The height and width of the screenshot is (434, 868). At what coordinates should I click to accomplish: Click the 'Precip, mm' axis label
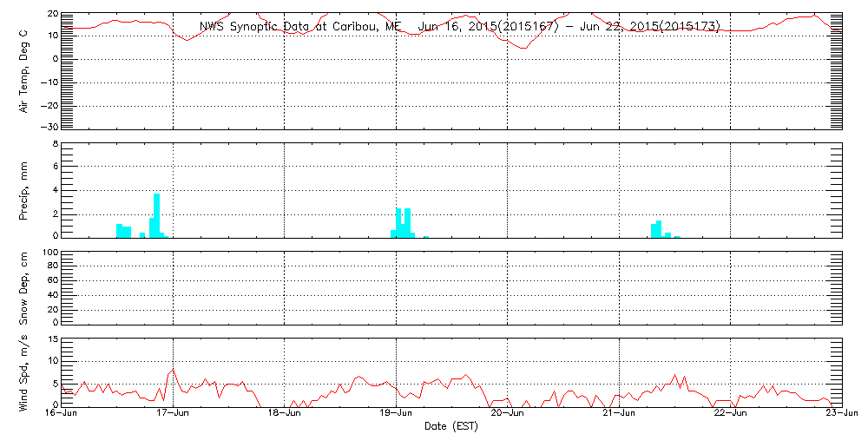(23, 192)
